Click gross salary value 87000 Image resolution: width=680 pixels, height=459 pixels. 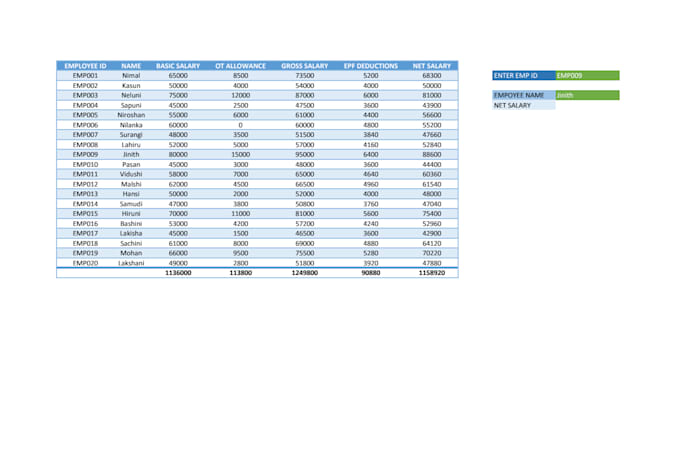click(x=304, y=95)
